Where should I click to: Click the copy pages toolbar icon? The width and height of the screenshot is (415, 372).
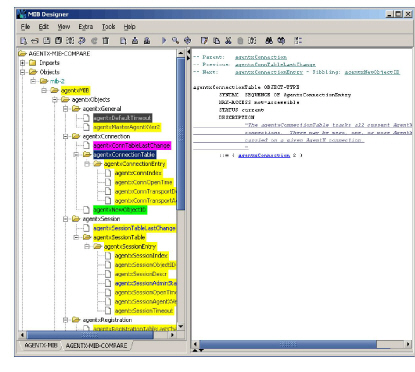216,41
